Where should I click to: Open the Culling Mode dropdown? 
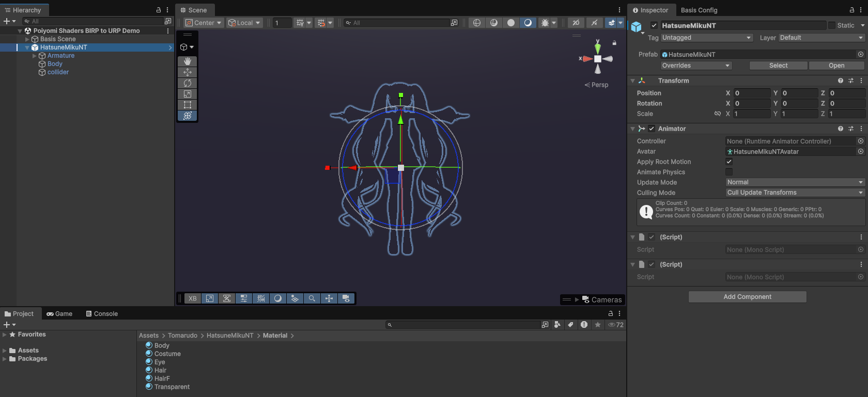795,193
